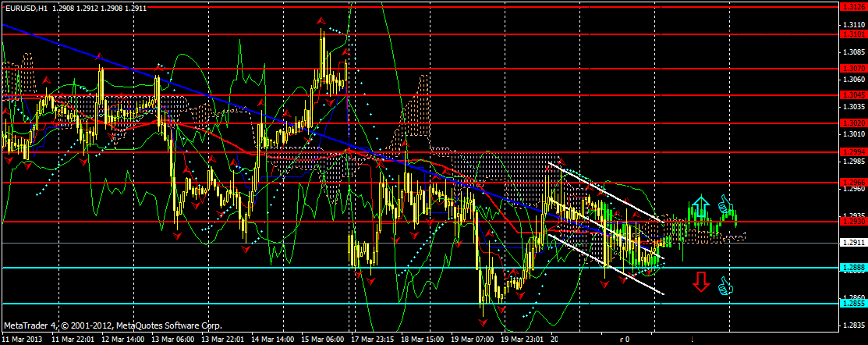Select the 15 Mar 06:00 time label
This screenshot has width=868, height=345.
point(321,339)
